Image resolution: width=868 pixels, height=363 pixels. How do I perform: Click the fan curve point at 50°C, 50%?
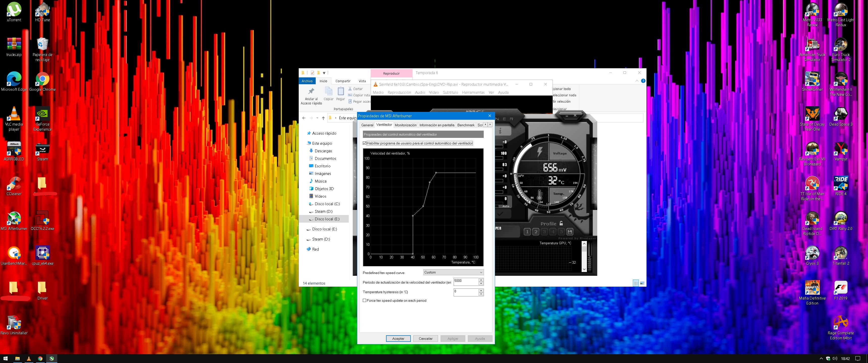click(423, 206)
